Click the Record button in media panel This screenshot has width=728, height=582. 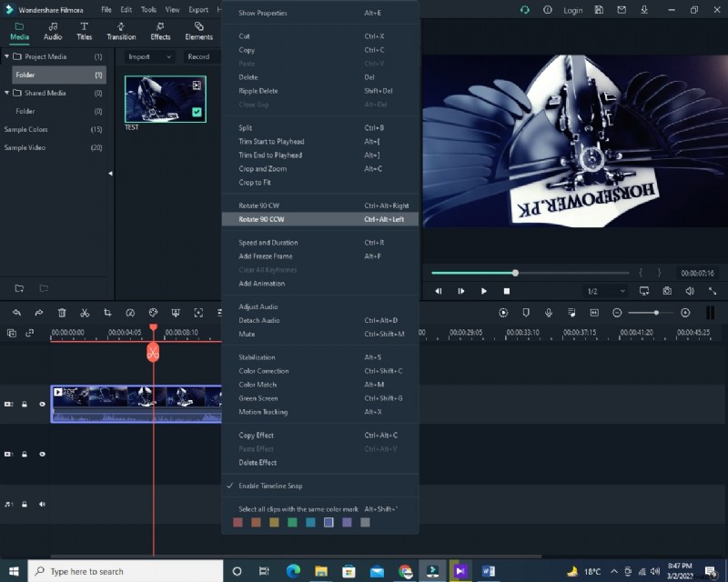tap(200, 56)
